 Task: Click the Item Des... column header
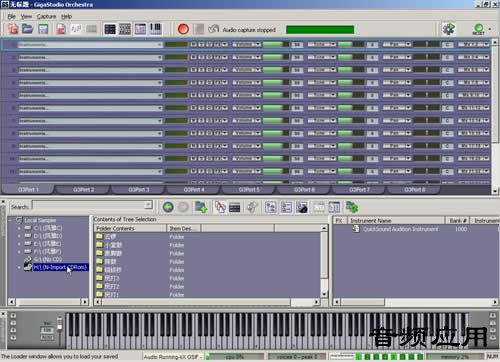pos(184,228)
